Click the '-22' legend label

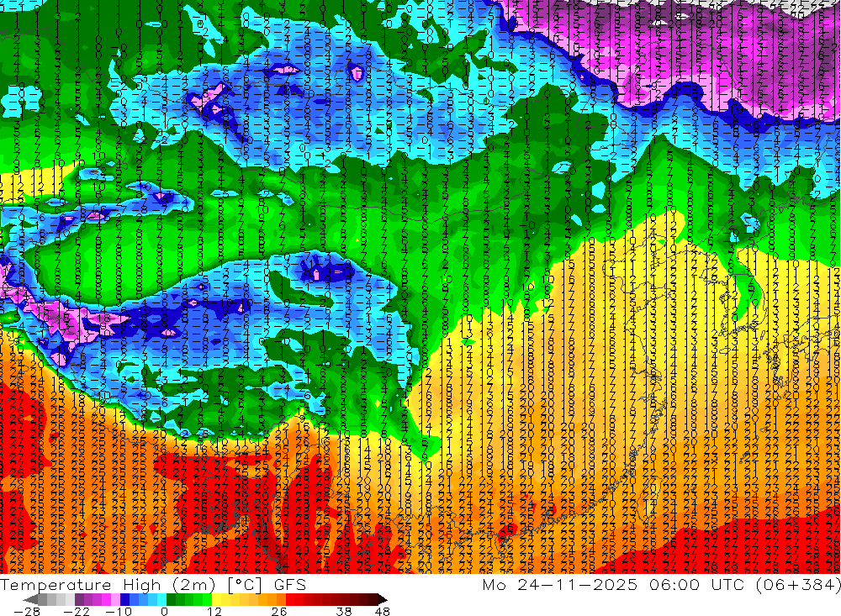[x=77, y=611]
